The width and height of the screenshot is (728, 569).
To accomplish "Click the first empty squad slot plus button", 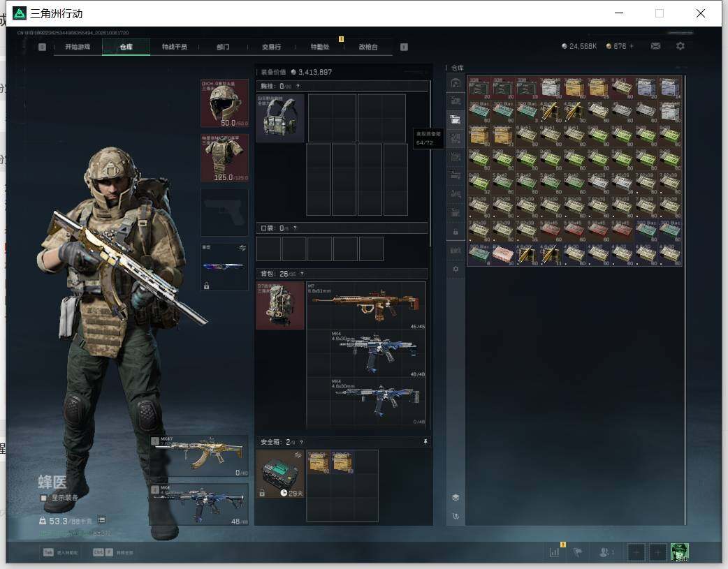I will click(x=636, y=552).
